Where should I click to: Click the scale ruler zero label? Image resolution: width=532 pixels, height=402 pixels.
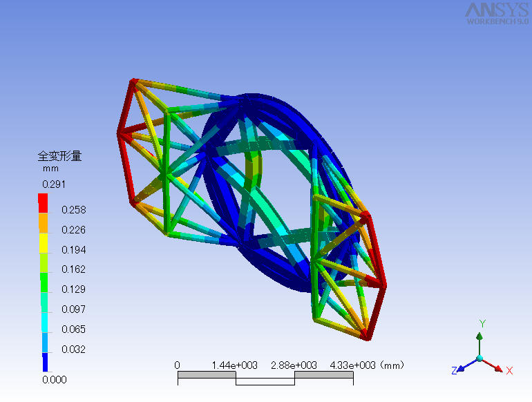(177, 365)
